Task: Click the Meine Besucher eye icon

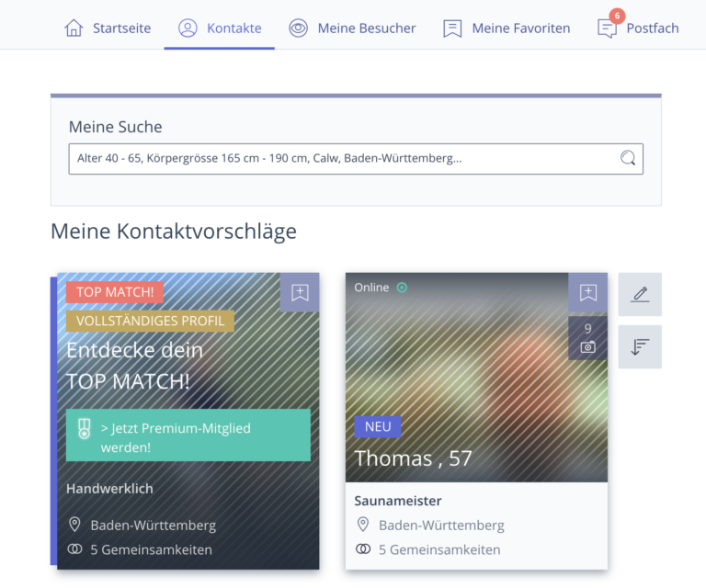Action: (x=298, y=28)
